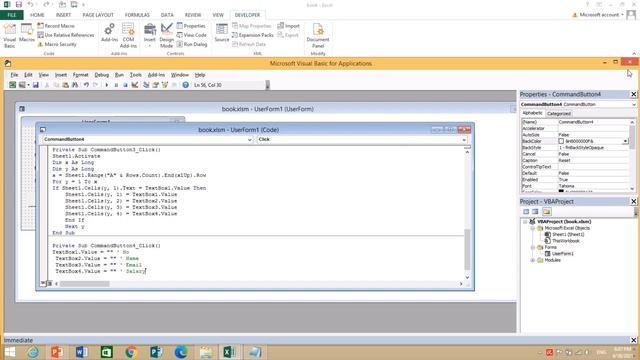Open Visual Basic from the Developer ribbon
The width and height of the screenshot is (640, 360).
[9, 36]
